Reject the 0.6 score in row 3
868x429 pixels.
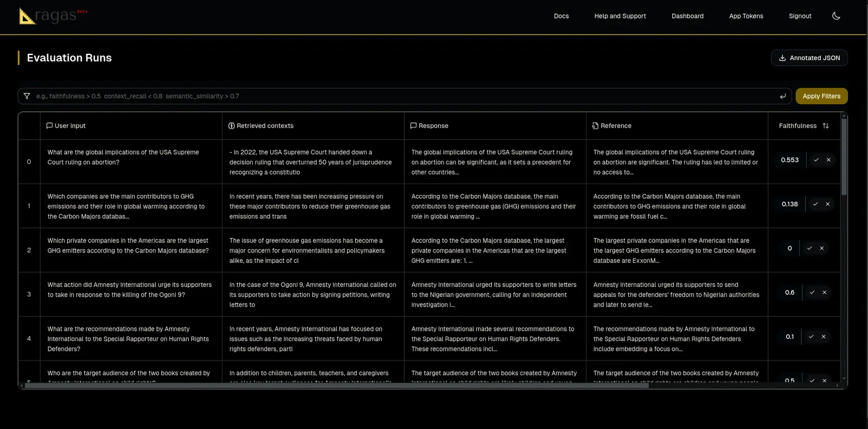coord(825,293)
